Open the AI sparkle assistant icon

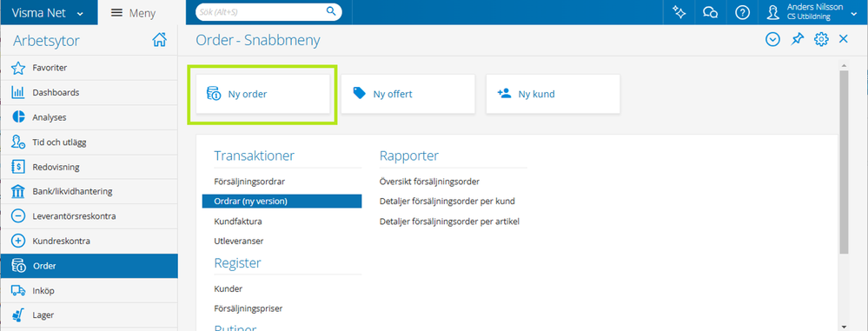tap(679, 12)
